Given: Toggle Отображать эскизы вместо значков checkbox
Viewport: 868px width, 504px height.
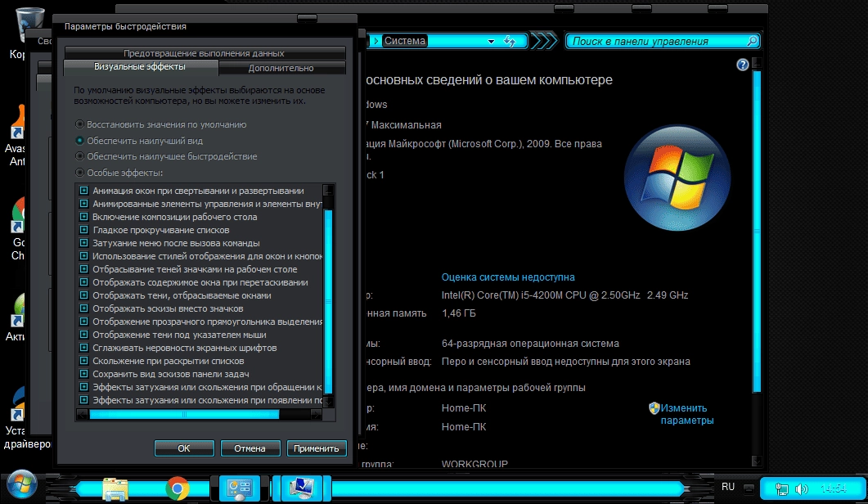Looking at the screenshot, I should point(83,308).
